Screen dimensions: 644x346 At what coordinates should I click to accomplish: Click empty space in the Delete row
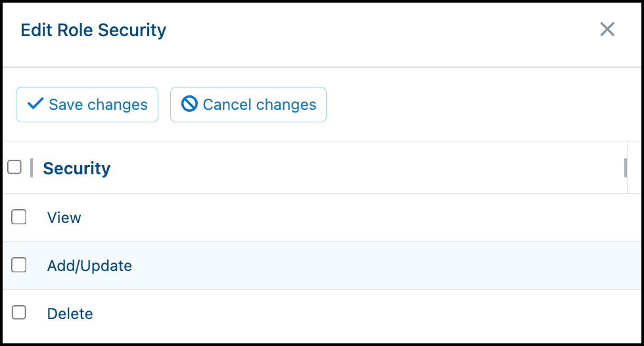pos(369,314)
